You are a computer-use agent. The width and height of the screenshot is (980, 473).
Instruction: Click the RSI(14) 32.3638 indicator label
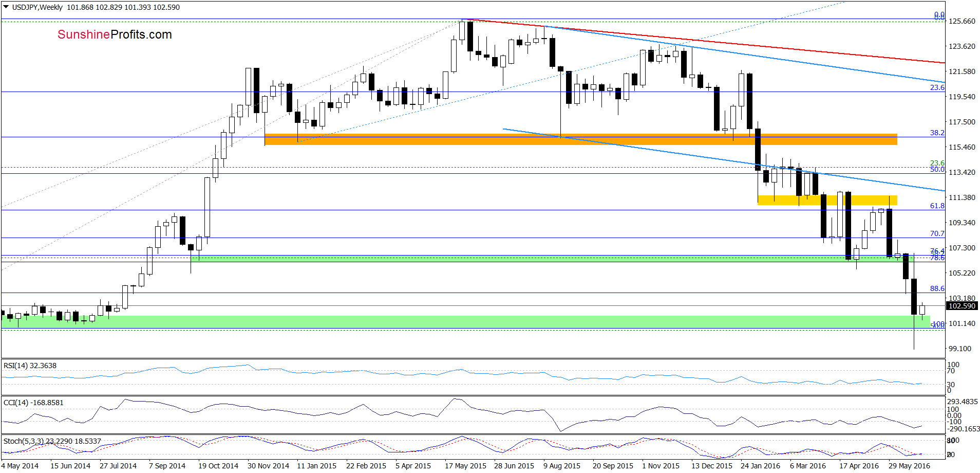[30, 366]
